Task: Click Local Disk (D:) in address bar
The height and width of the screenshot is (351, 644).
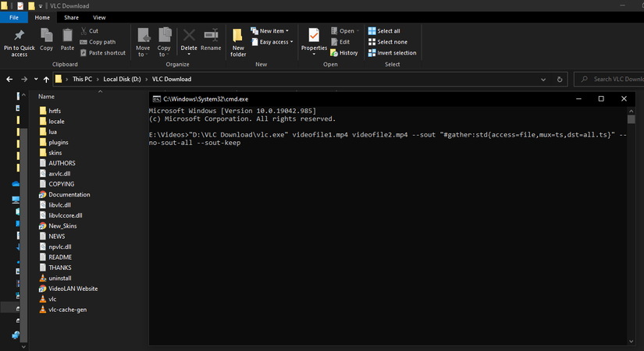Action: click(x=121, y=79)
